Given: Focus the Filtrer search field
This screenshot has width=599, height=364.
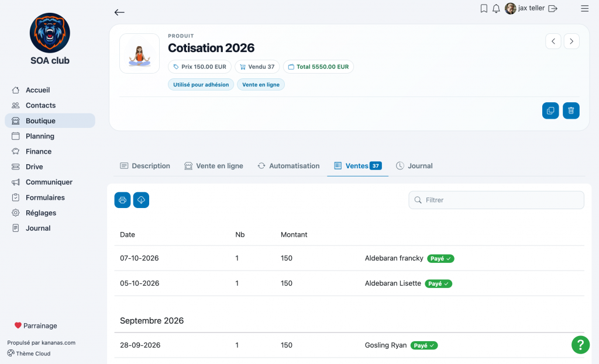Looking at the screenshot, I should pos(496,200).
